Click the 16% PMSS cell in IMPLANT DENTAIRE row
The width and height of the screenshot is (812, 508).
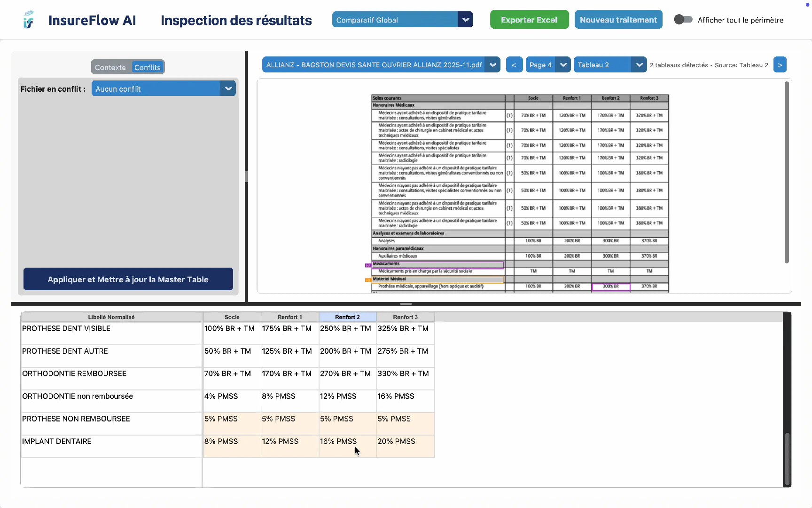click(x=348, y=446)
